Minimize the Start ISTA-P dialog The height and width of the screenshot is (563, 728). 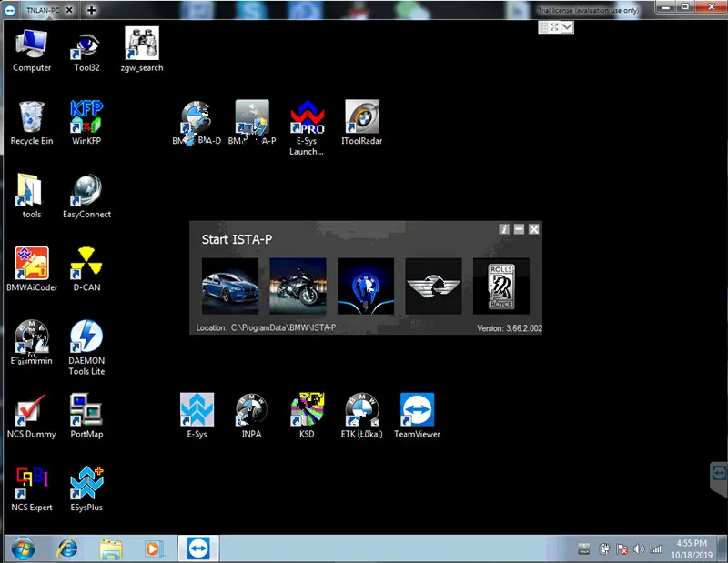point(519,229)
